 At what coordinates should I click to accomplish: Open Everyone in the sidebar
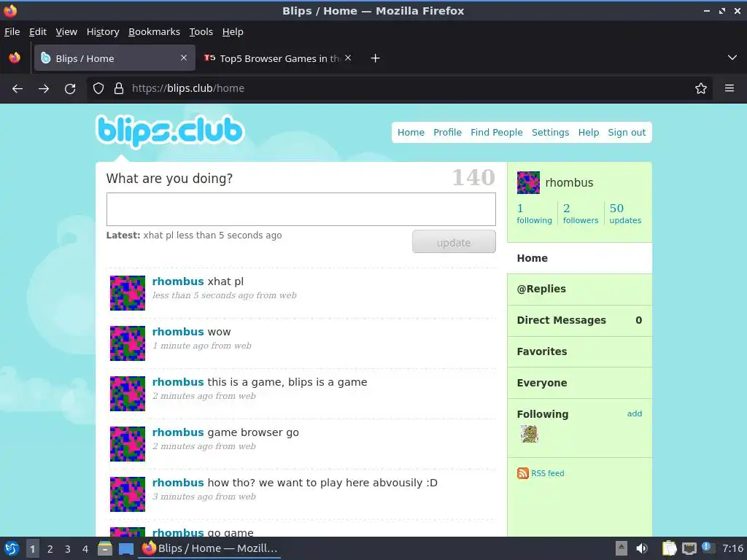(579, 383)
